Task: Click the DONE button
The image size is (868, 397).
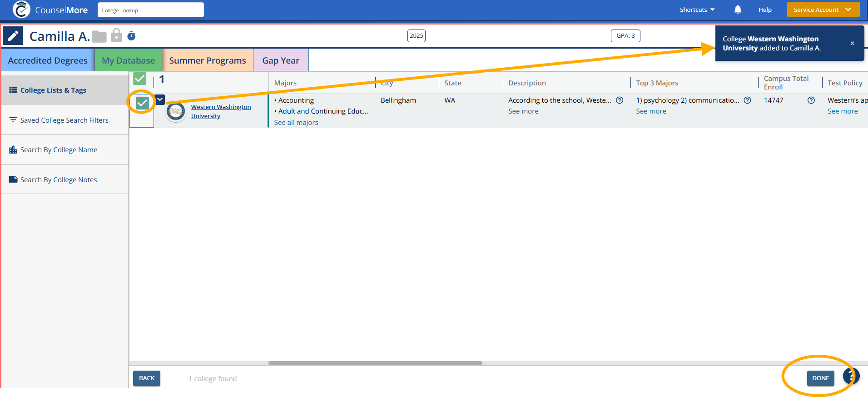Action: coord(820,378)
